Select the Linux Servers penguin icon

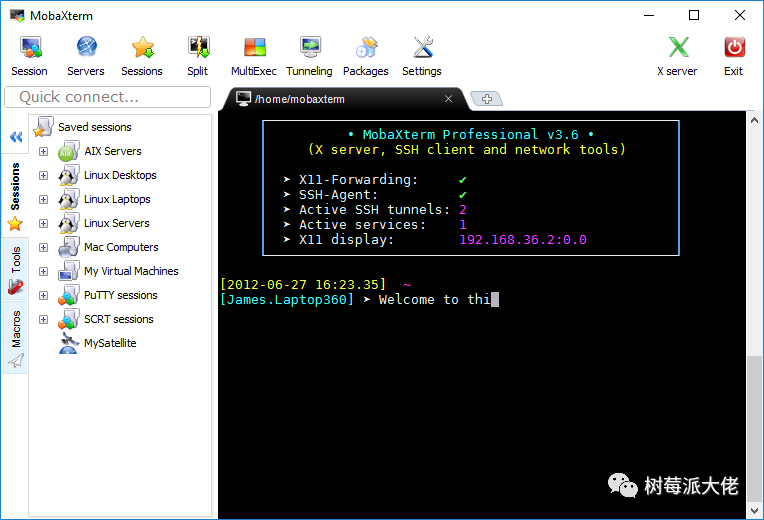tap(68, 223)
